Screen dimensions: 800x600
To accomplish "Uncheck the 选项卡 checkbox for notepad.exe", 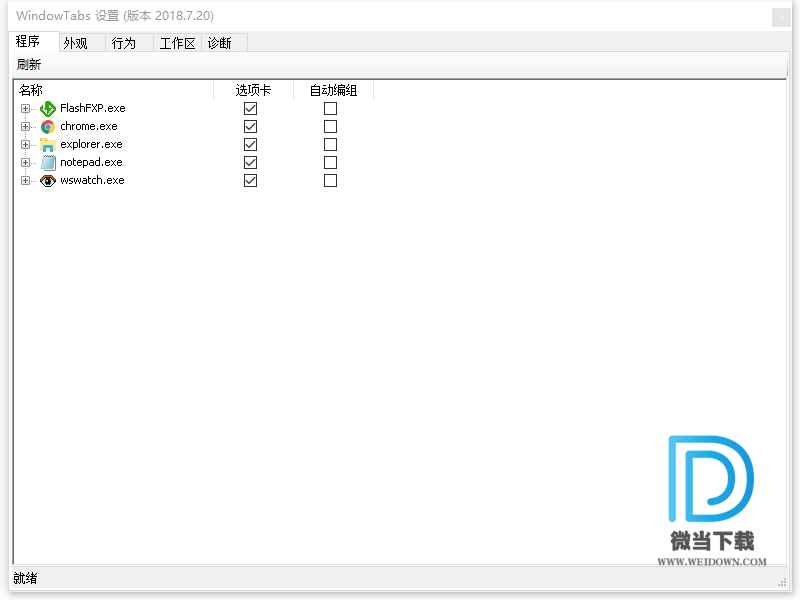I will (x=251, y=163).
